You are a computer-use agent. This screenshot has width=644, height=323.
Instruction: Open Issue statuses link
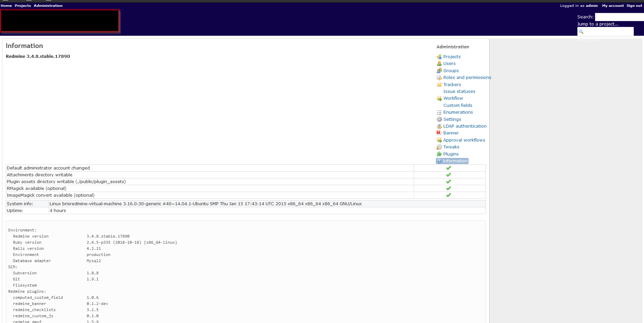pos(459,92)
